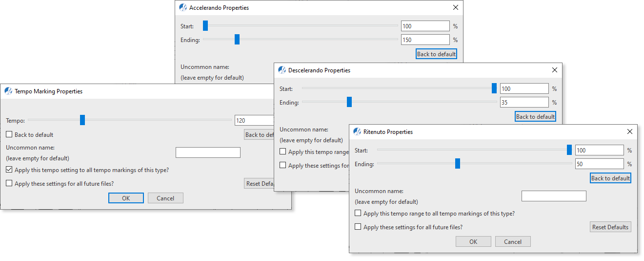Tick the Back to default checkbox in Tempo Marking
This screenshot has height=261, width=644.
point(9,134)
